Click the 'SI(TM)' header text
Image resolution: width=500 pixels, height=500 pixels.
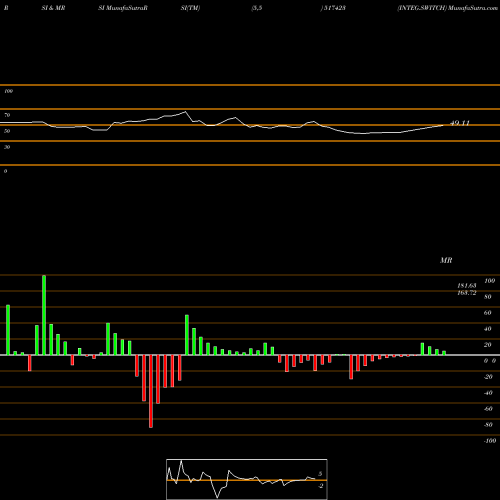tap(190, 8)
